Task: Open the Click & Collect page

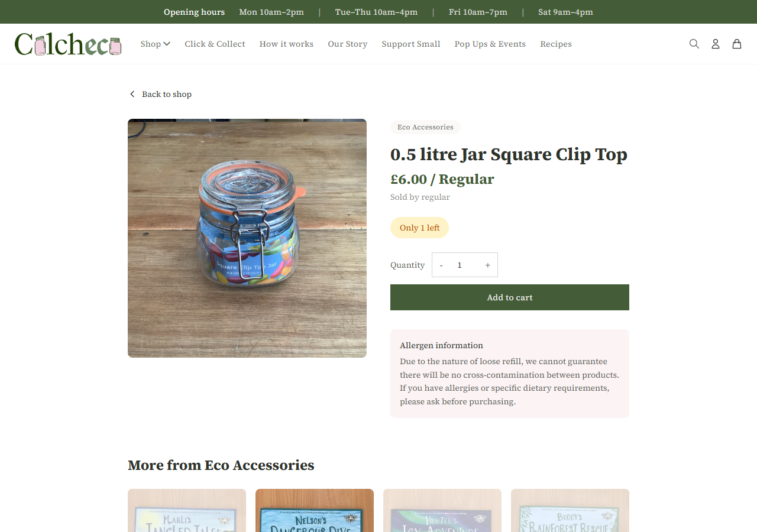Action: 215,44
